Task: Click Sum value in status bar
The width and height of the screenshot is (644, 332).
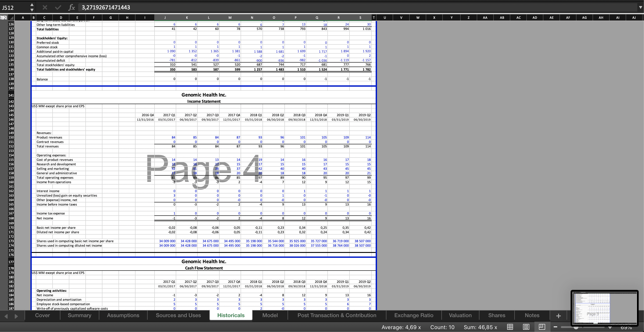Action: click(x=480, y=327)
